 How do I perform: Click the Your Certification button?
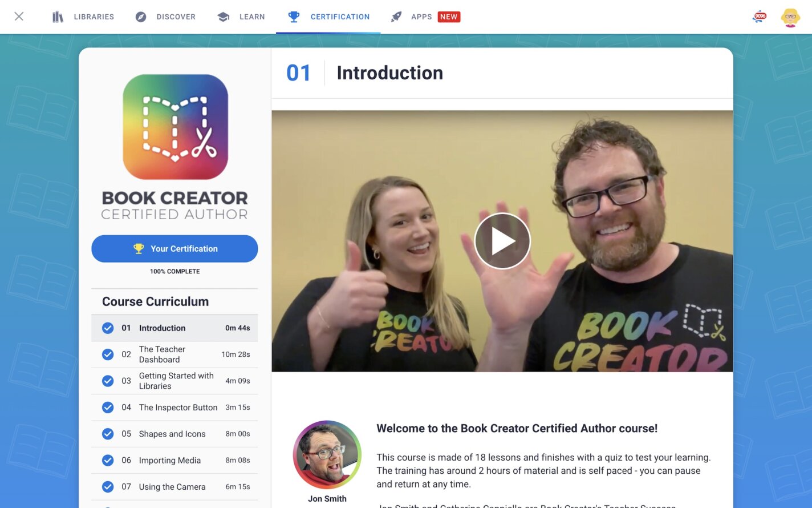point(174,248)
